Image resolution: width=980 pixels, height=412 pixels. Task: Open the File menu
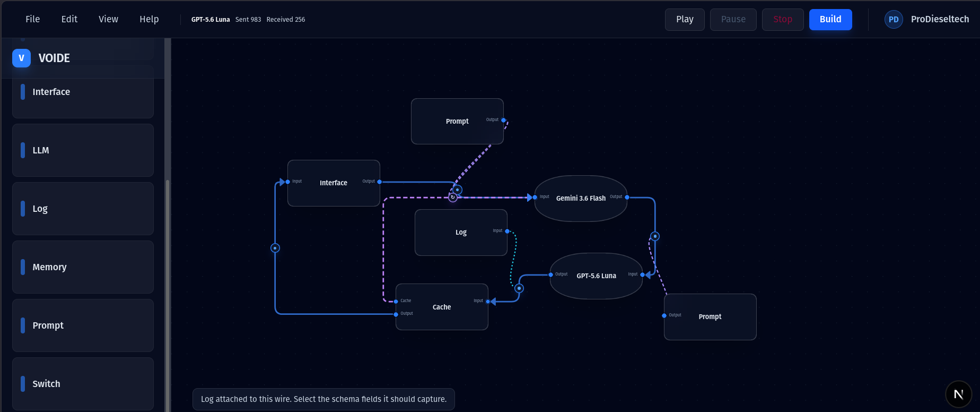point(32,19)
